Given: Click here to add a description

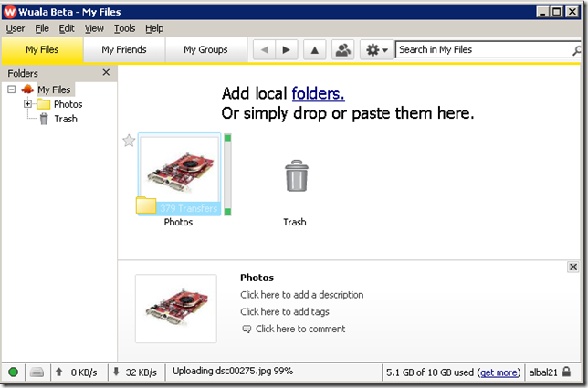Looking at the screenshot, I should (x=302, y=295).
